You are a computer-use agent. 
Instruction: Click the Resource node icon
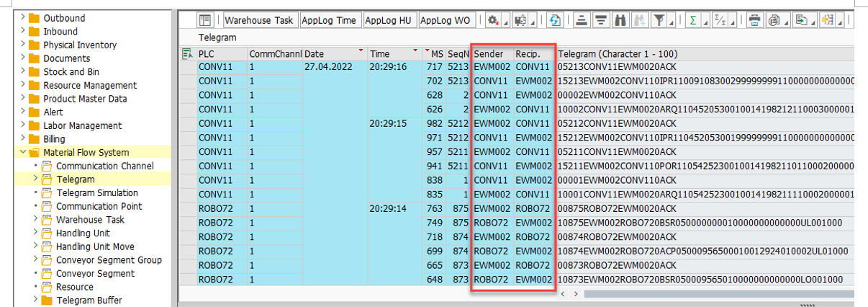click(x=48, y=287)
